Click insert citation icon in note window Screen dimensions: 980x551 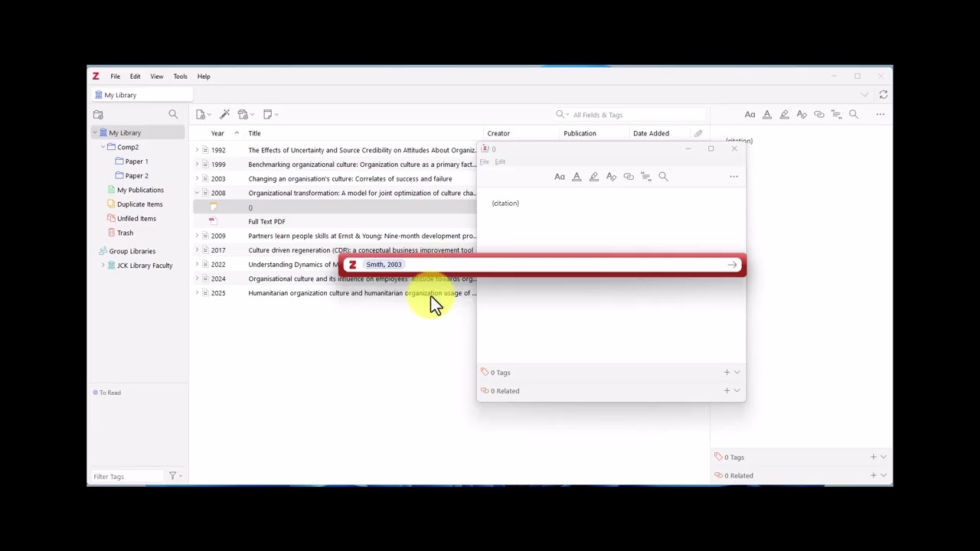tap(645, 177)
